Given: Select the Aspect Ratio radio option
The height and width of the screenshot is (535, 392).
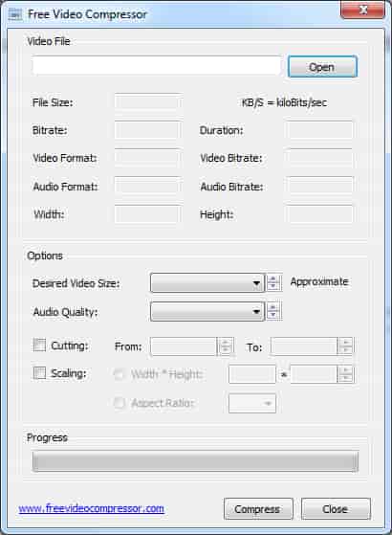Looking at the screenshot, I should [x=120, y=403].
